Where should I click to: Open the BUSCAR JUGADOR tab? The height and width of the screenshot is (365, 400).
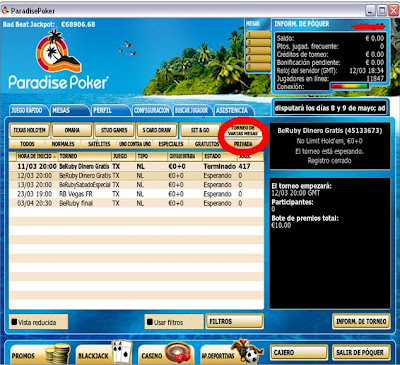click(192, 110)
